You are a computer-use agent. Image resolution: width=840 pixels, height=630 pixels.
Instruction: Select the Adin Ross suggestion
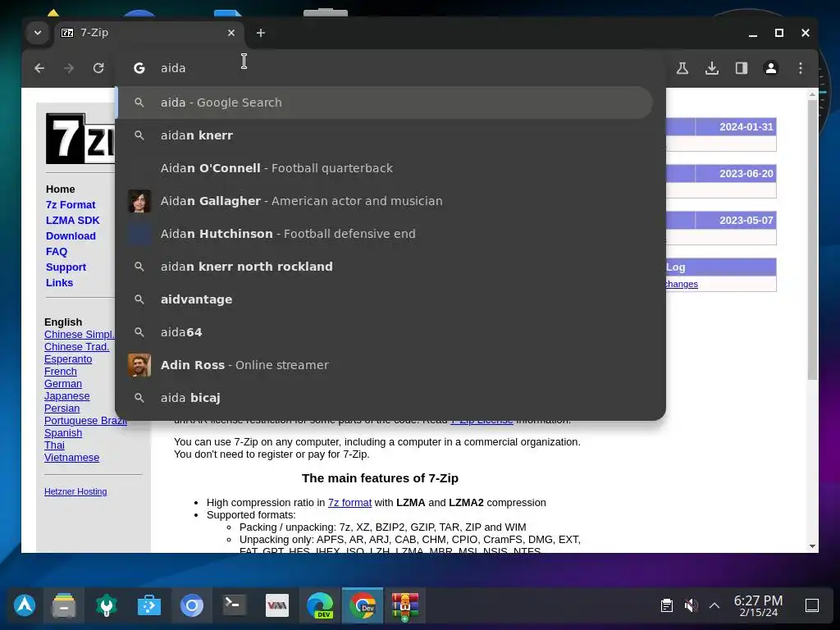(x=384, y=365)
